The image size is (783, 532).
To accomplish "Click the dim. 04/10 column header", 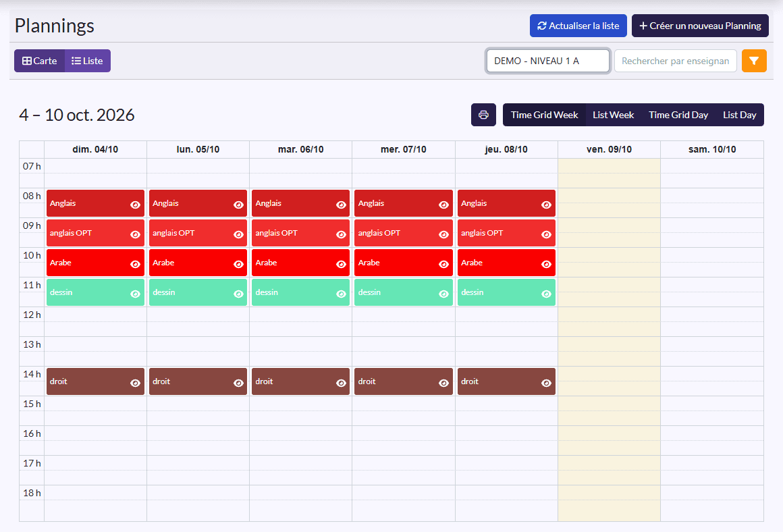I will pos(95,149).
